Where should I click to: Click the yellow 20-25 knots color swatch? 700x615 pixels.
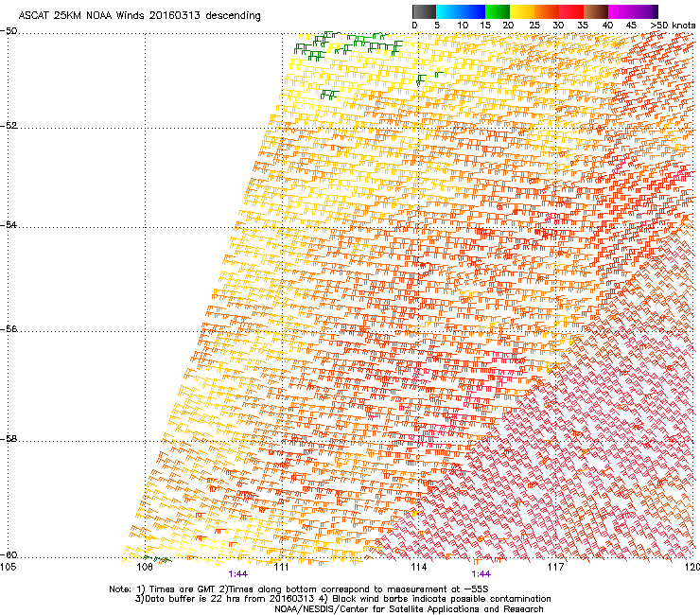522,11
